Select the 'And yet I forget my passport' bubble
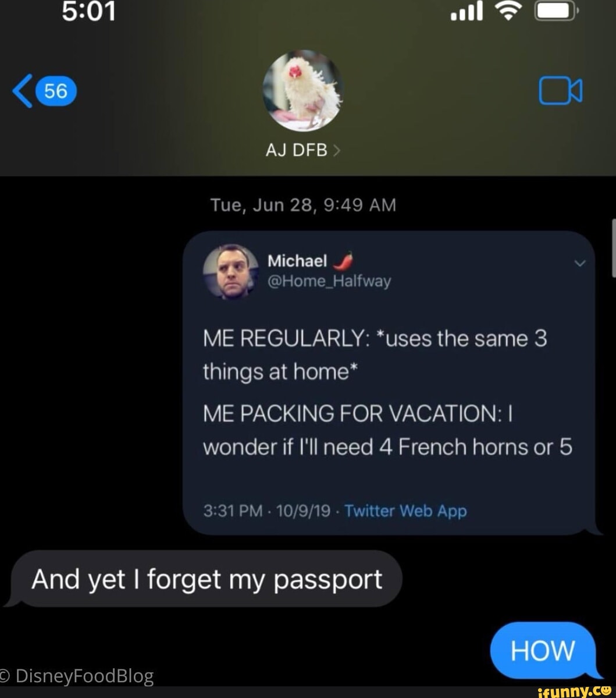Screen dimensions: 616x698 pyautogui.click(x=207, y=579)
